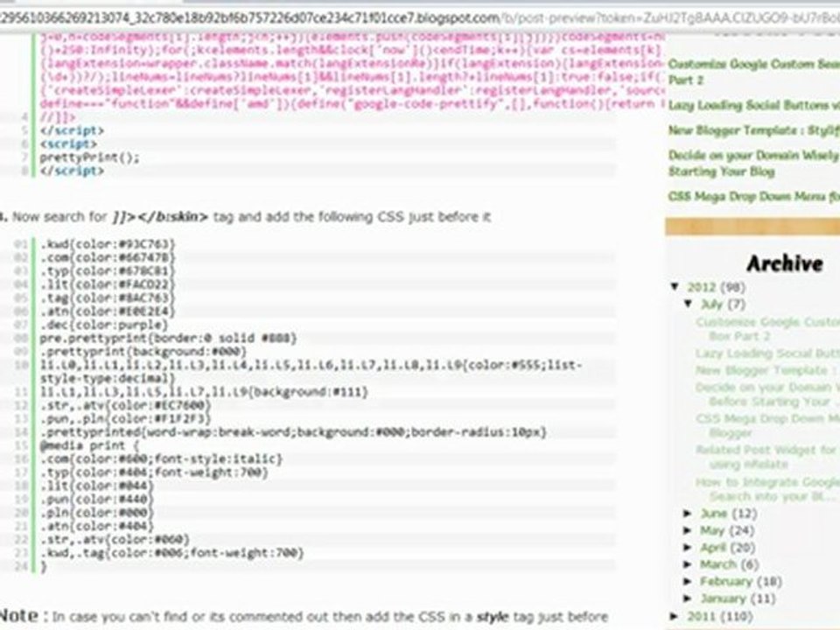Click code line .typ{color:#678CB1}

coord(108,271)
